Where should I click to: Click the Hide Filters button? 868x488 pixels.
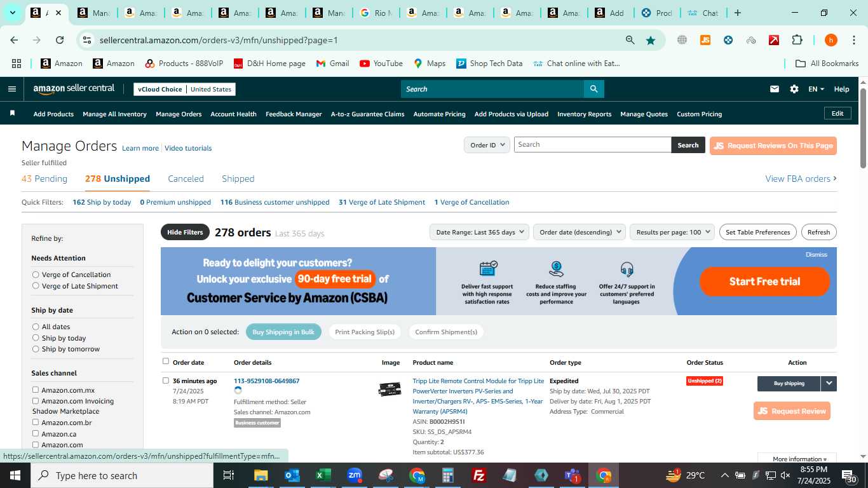[x=185, y=232]
